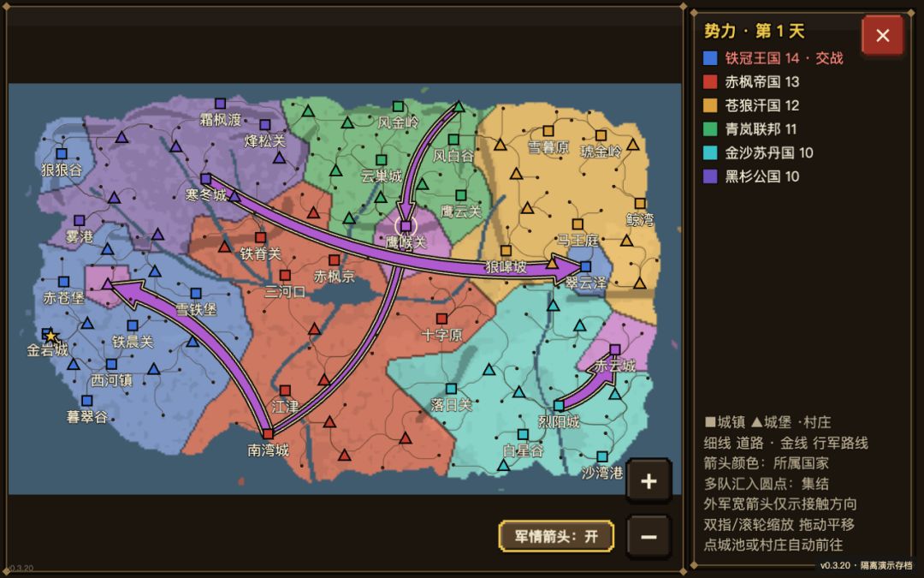
Task: Select the 十字原 red town marker
Action: (x=442, y=319)
